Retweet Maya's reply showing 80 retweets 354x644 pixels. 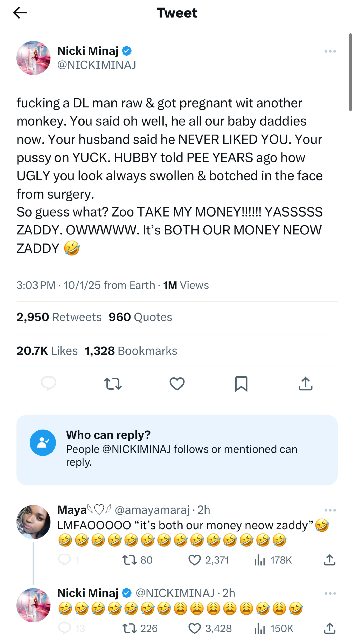pos(130,560)
